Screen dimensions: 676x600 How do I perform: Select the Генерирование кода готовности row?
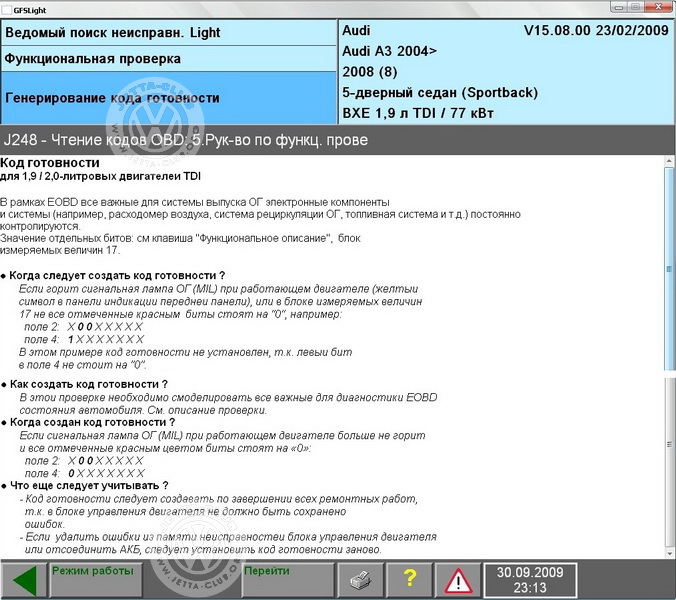[169, 98]
